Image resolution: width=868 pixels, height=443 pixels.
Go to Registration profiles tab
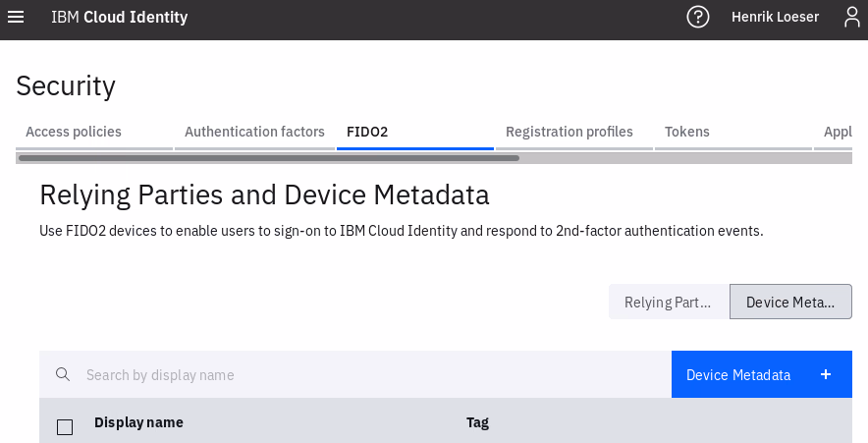click(570, 132)
